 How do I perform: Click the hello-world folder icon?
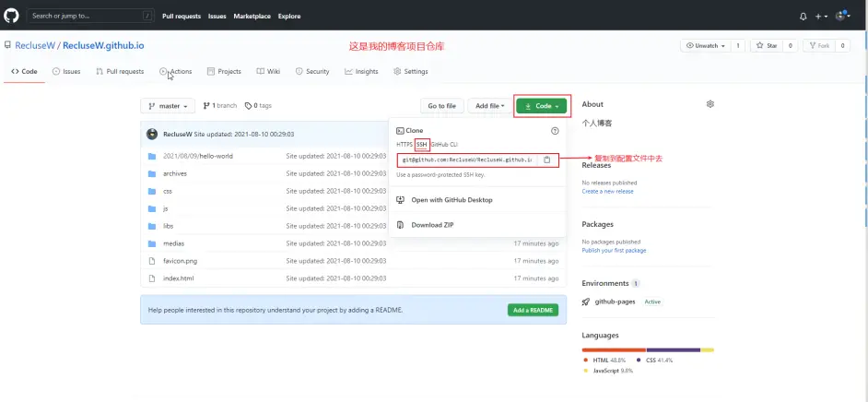(152, 156)
